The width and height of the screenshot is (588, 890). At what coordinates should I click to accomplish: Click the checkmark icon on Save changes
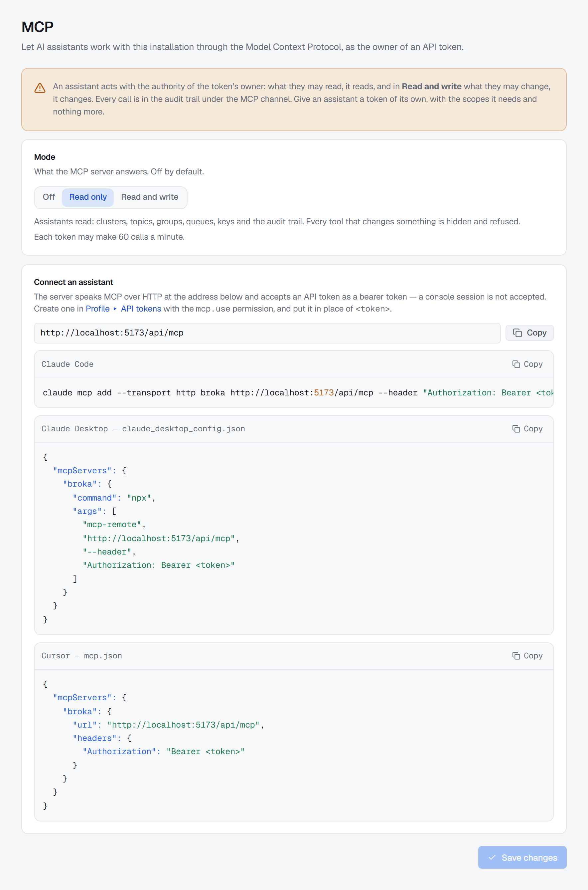click(x=492, y=858)
